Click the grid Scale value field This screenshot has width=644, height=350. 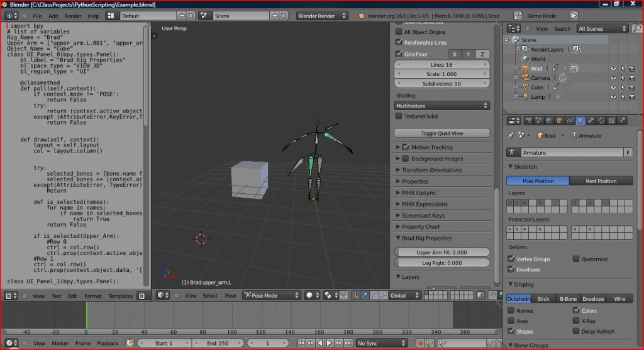click(x=441, y=74)
